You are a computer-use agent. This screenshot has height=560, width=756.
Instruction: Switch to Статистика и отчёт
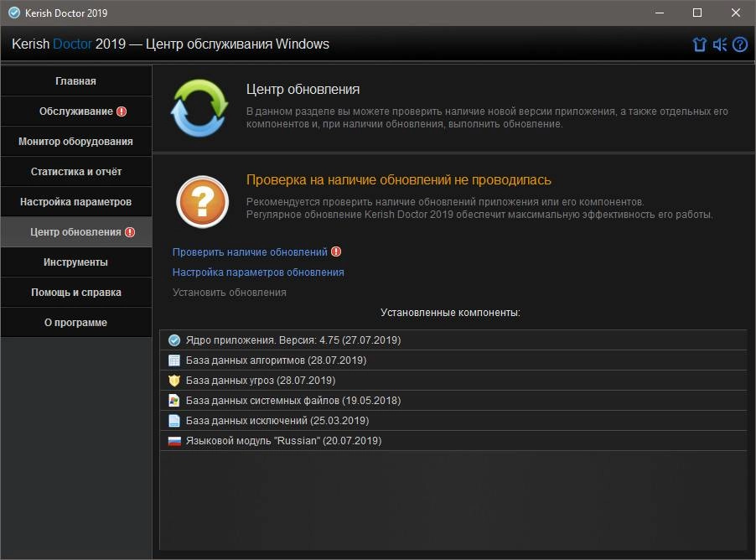click(x=76, y=172)
